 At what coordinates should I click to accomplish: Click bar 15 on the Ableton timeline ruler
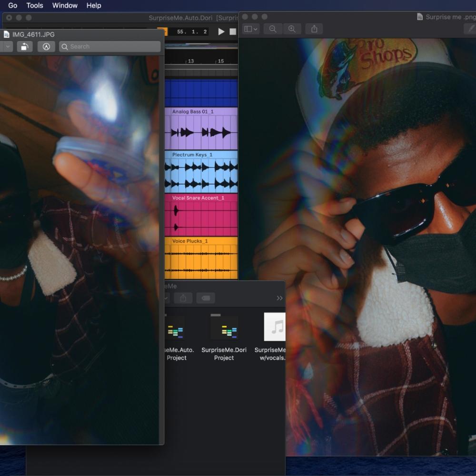pyautogui.click(x=221, y=61)
